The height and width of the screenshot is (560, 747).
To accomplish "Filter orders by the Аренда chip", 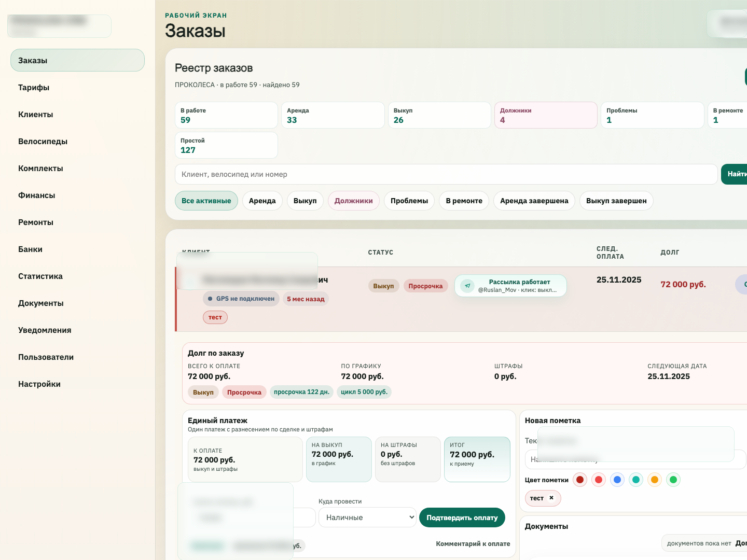I will click(x=262, y=201).
